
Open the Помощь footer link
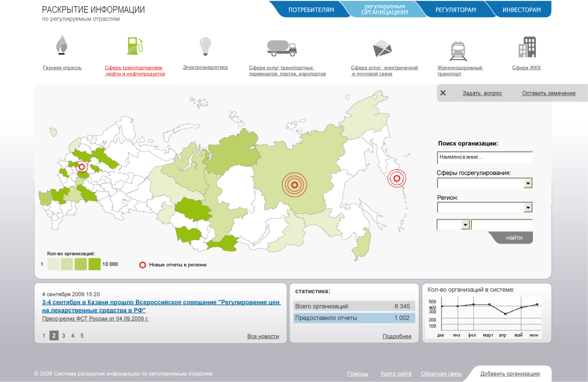358,374
